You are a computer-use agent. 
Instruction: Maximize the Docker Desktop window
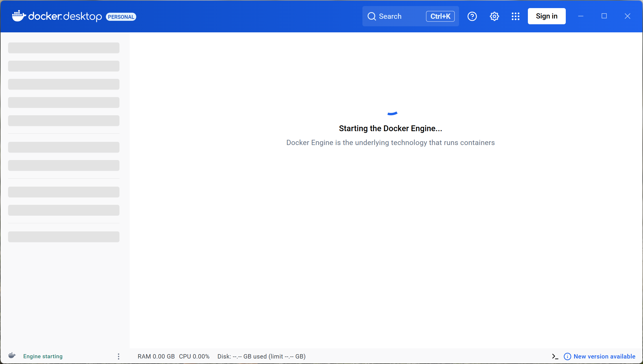604,16
